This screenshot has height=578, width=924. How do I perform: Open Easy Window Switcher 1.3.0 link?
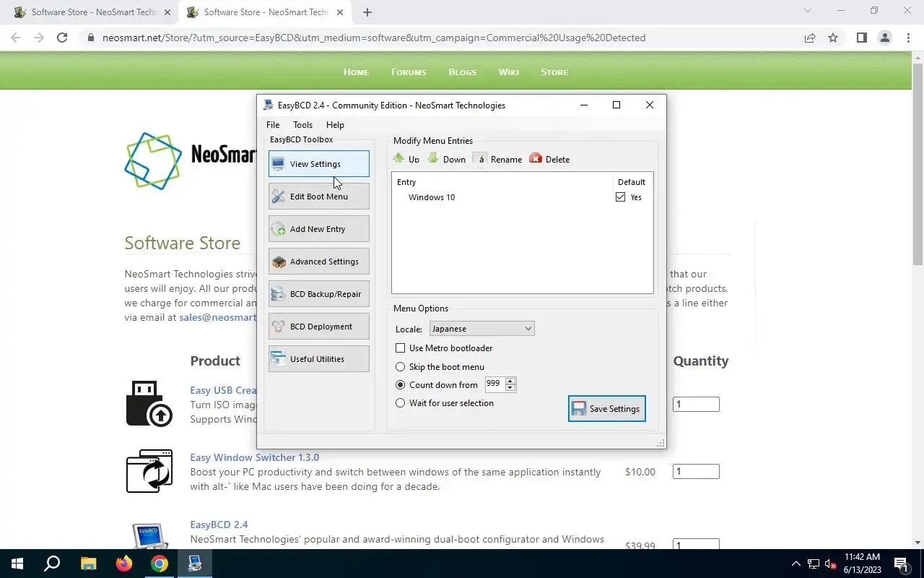pyautogui.click(x=254, y=457)
